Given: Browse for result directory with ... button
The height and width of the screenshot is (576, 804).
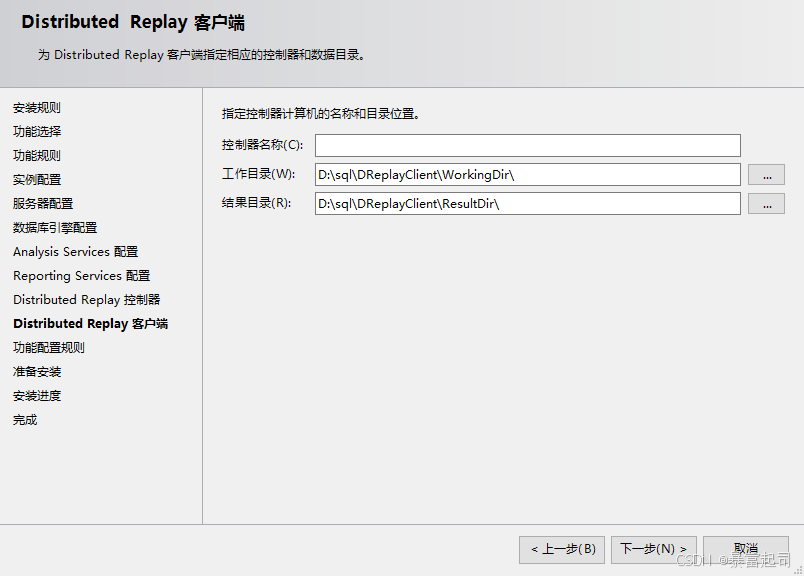Looking at the screenshot, I should (x=766, y=204).
